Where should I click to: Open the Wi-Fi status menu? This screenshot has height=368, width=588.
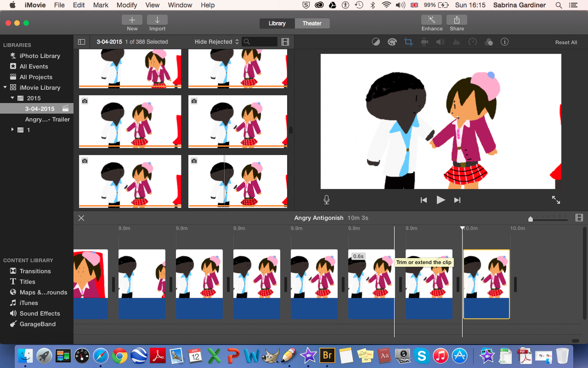click(x=387, y=5)
